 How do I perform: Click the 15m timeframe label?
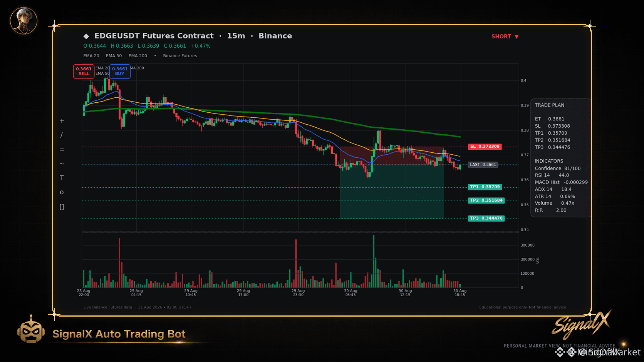236,36
